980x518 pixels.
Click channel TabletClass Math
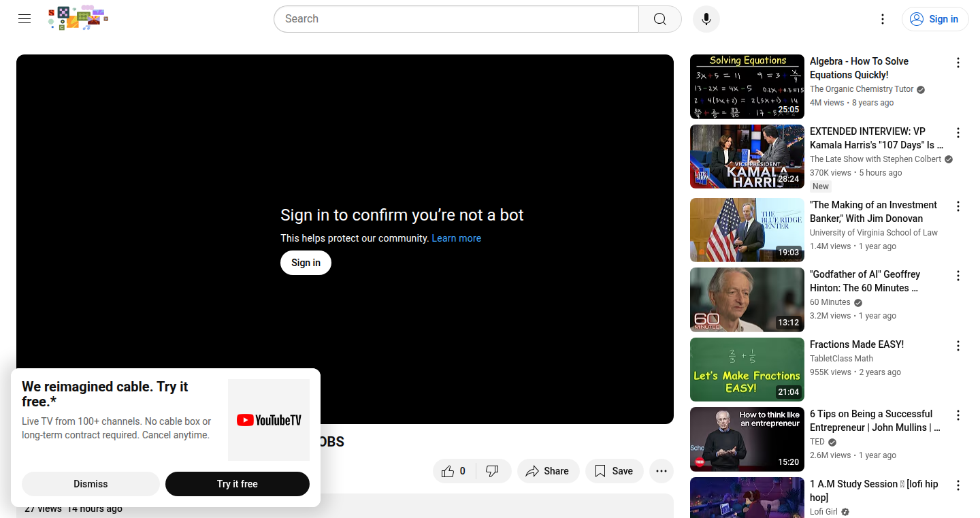pos(841,359)
